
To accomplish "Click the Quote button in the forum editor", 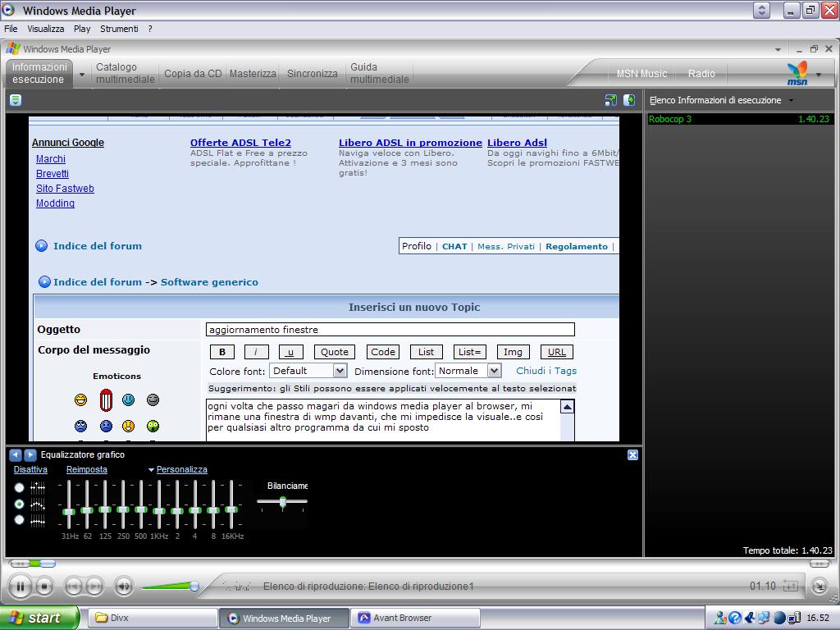I will (335, 352).
